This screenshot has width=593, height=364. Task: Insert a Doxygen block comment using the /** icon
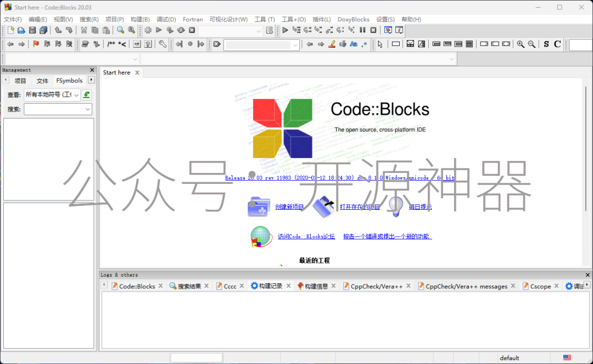point(111,44)
